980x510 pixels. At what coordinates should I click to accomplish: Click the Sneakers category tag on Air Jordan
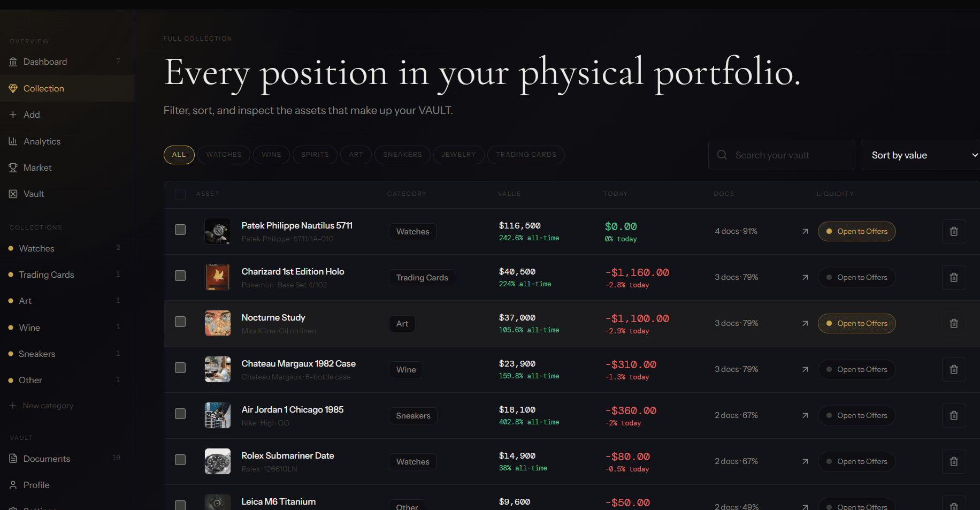coord(413,416)
